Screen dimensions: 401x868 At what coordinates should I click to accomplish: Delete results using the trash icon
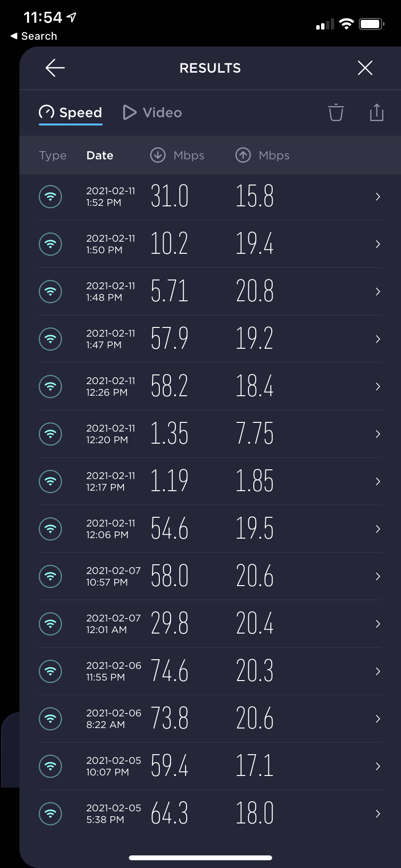(x=336, y=112)
